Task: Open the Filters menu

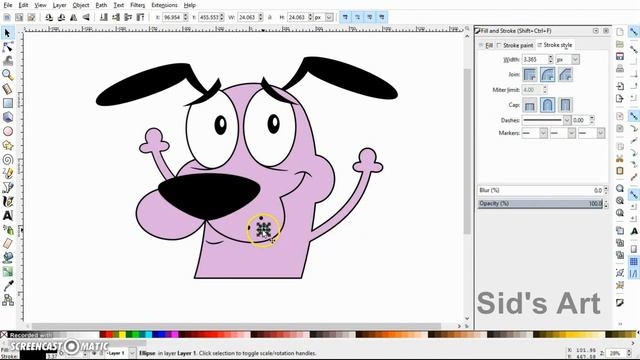Action: click(137, 5)
